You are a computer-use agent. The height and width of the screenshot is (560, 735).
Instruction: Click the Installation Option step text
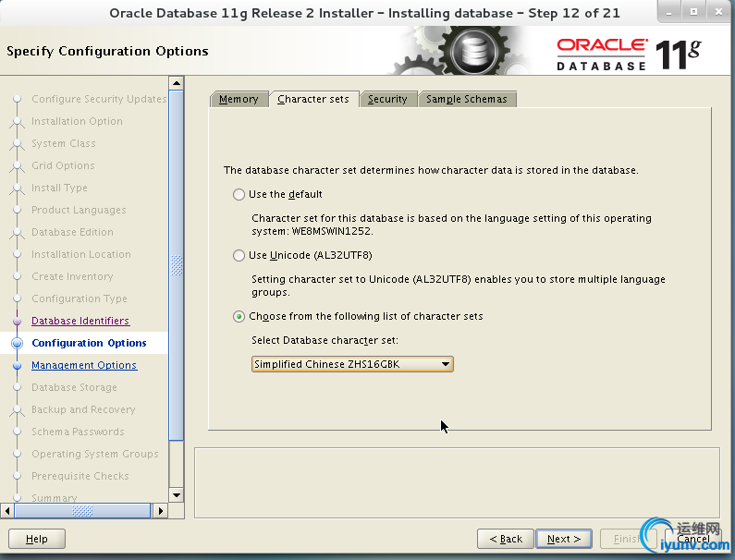[78, 121]
